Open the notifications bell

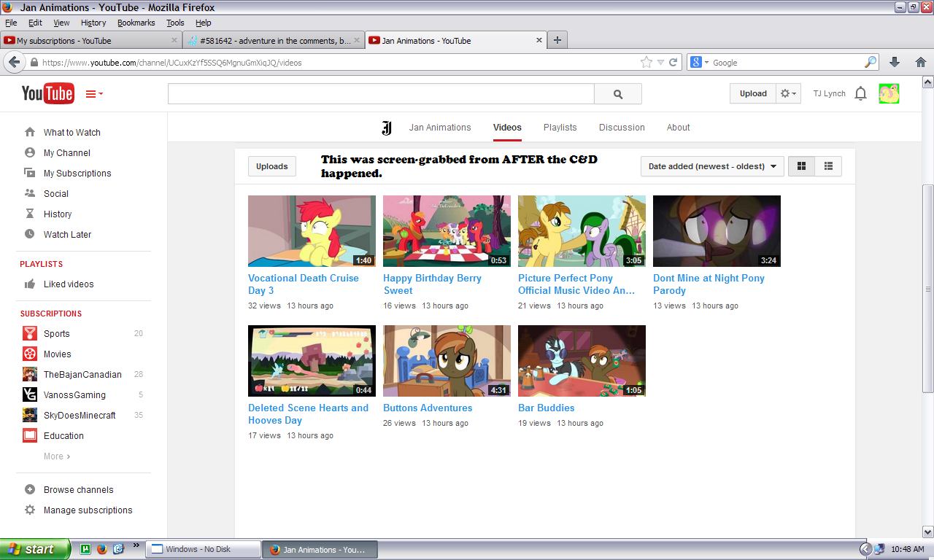click(860, 93)
